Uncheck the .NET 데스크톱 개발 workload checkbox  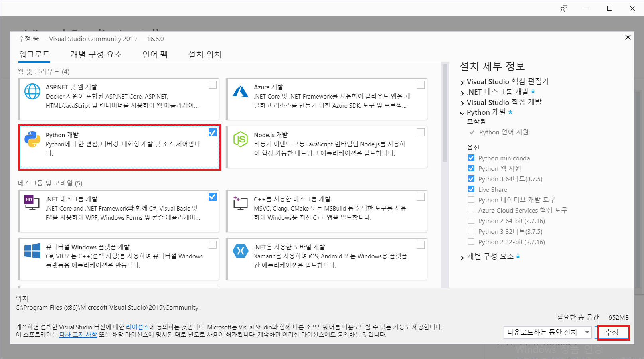pos(213,197)
